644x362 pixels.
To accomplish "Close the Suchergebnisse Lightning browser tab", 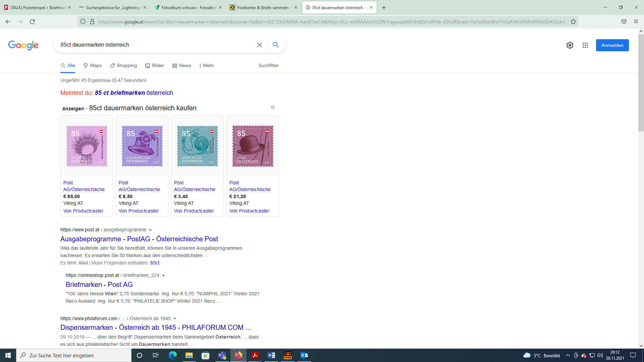I will [145, 7].
